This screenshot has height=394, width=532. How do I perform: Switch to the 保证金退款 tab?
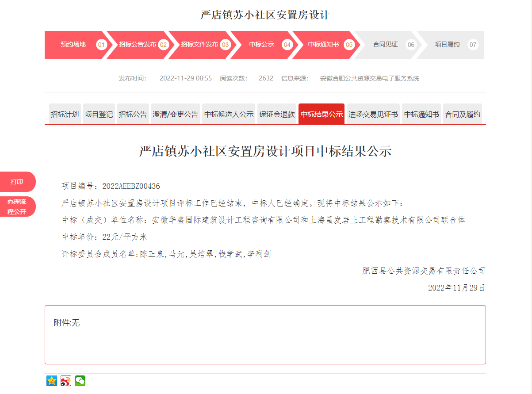pos(277,114)
